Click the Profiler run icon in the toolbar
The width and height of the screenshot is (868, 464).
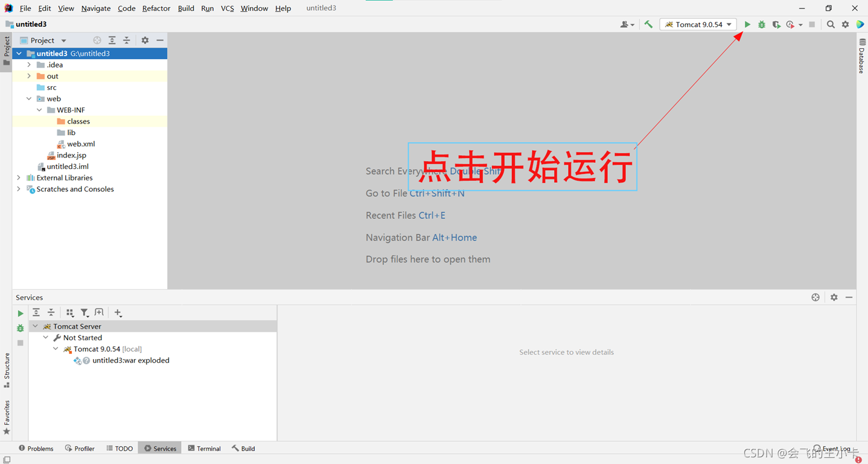click(791, 25)
